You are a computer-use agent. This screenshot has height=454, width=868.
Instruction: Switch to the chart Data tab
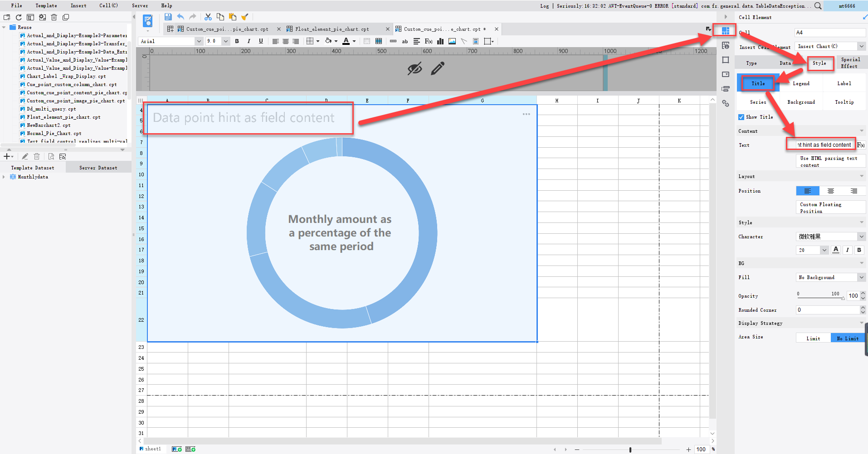point(785,63)
